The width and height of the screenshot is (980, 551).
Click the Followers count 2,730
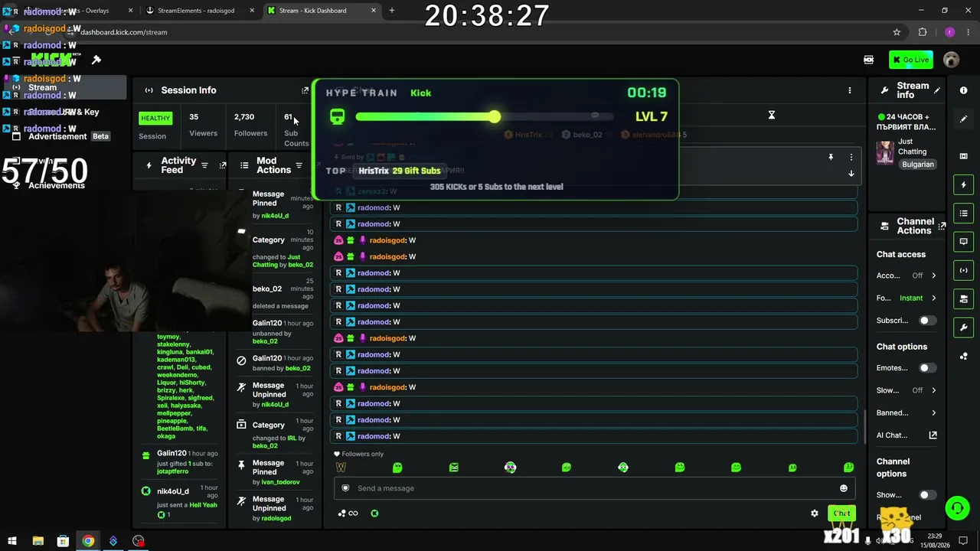(244, 117)
